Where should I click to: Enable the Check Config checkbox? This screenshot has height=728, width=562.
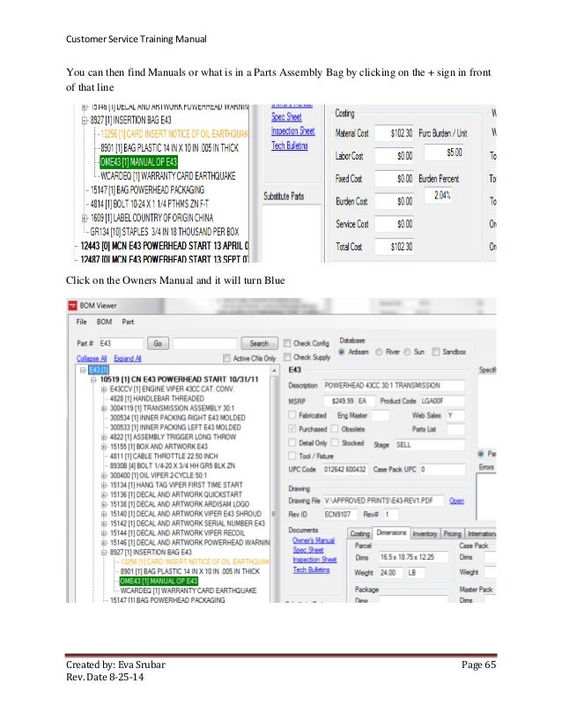pos(287,343)
